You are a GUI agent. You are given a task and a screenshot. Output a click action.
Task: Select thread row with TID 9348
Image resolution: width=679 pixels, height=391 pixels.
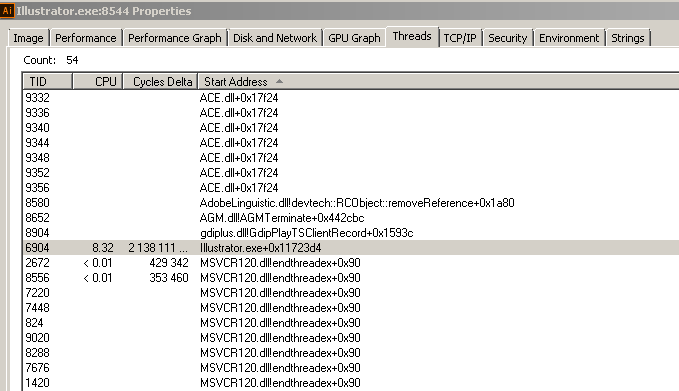pyautogui.click(x=351, y=158)
